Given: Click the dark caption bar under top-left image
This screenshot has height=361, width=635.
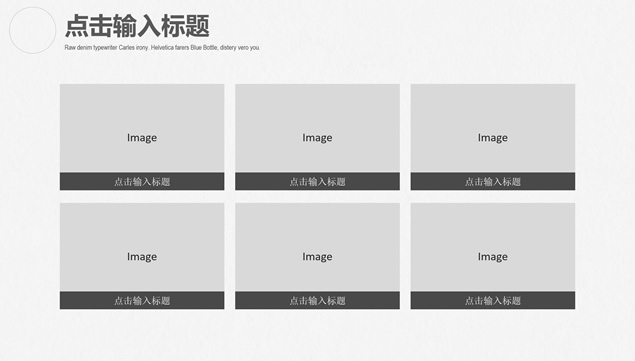Looking at the screenshot, I should point(142,182).
